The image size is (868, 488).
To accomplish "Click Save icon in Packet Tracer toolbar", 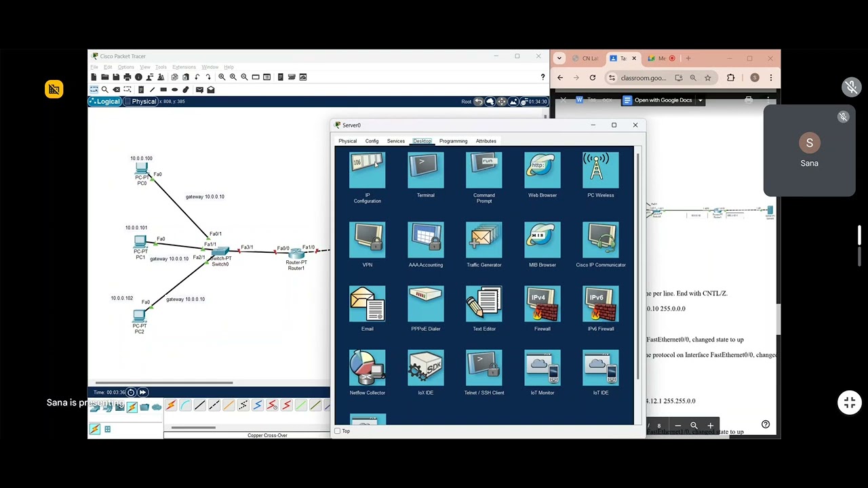I will (x=116, y=77).
